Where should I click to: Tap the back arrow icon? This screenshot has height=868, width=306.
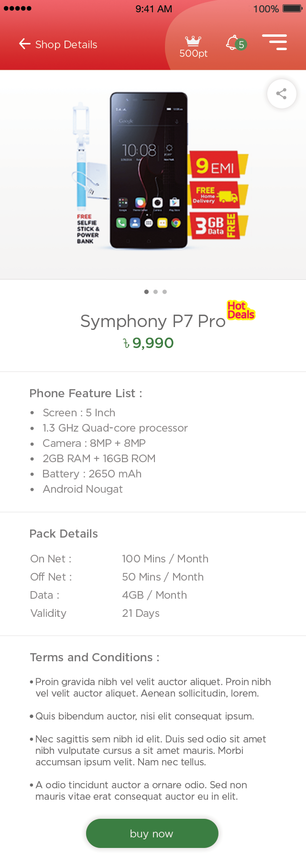point(24,44)
